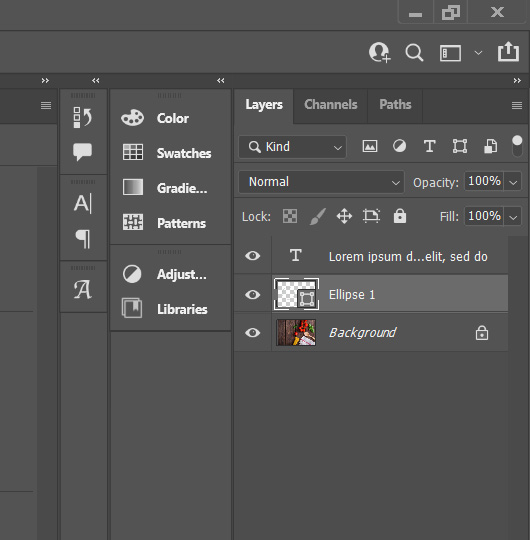Toggle lock all padlock icon

tap(400, 216)
